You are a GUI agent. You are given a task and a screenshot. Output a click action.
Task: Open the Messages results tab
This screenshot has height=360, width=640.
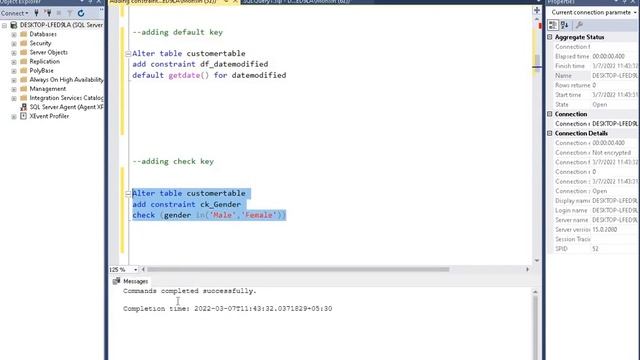pyautogui.click(x=131, y=281)
